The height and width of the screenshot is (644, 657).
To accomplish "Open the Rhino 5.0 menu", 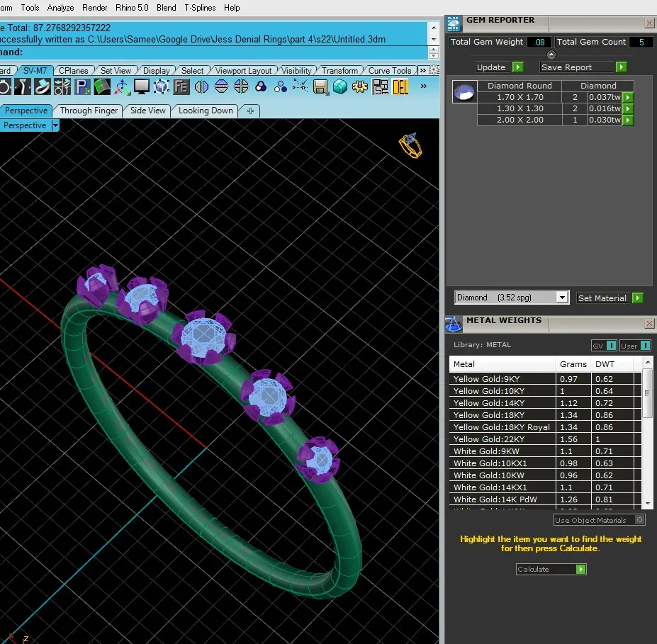I will coord(132,8).
